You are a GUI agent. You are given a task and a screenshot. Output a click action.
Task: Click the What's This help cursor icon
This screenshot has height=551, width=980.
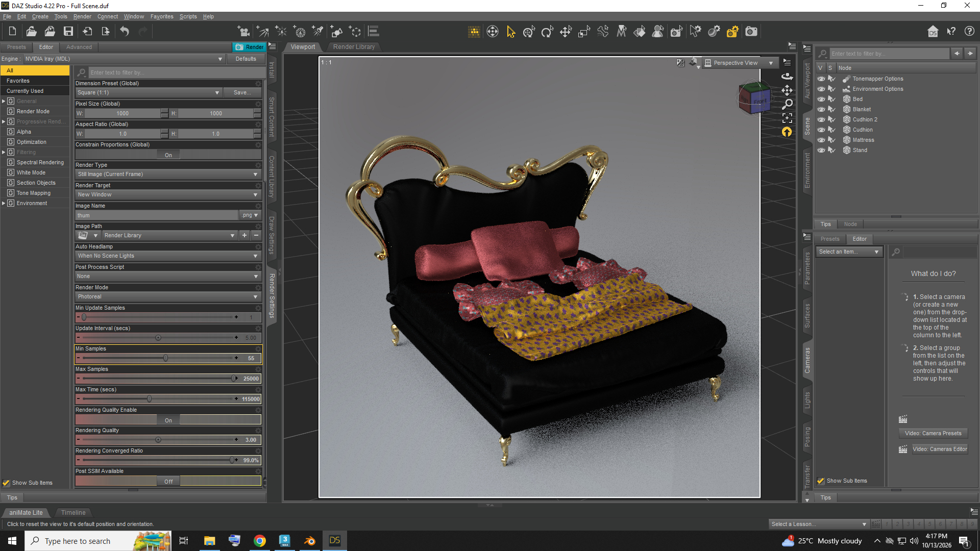951,32
